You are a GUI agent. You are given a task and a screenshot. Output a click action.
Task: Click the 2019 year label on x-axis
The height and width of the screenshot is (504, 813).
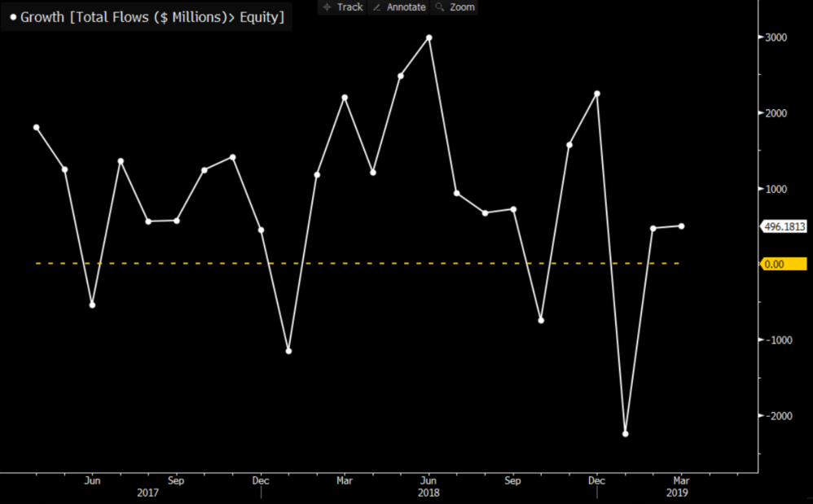(x=677, y=493)
